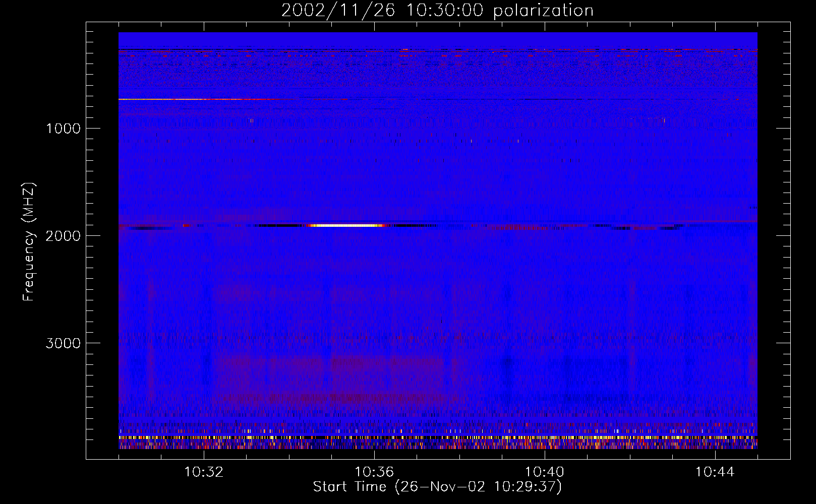
Task: Click the 1000 frequency tick label
Action: [63, 129]
